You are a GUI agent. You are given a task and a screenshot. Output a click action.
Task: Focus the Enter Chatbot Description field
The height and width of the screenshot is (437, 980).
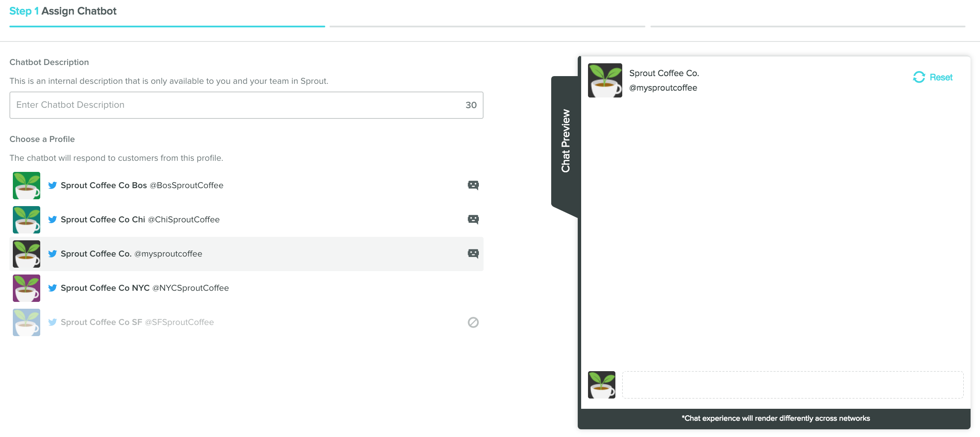coord(246,105)
